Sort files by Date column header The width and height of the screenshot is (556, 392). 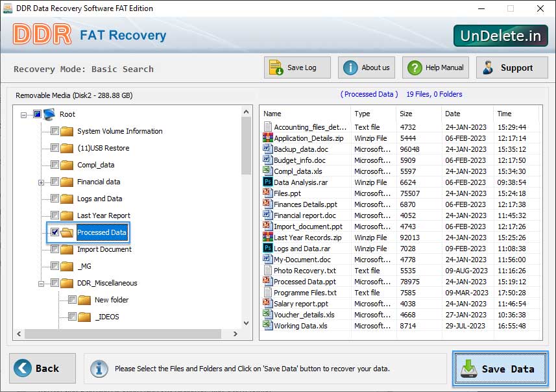click(x=468, y=114)
